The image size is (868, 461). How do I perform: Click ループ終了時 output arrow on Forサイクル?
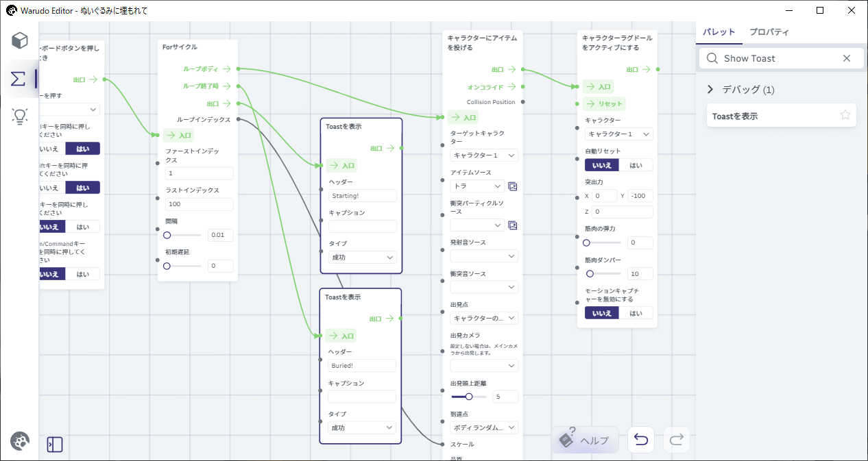coord(226,86)
